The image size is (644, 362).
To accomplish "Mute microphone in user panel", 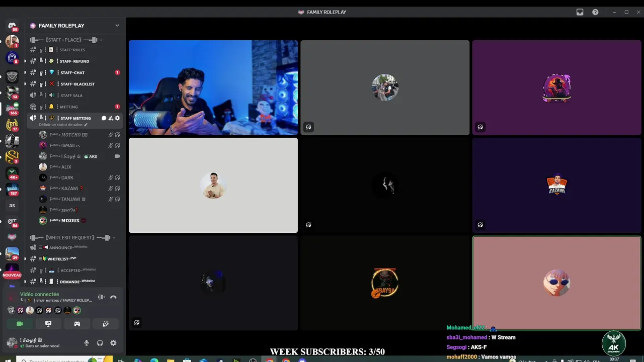I will coord(87,343).
